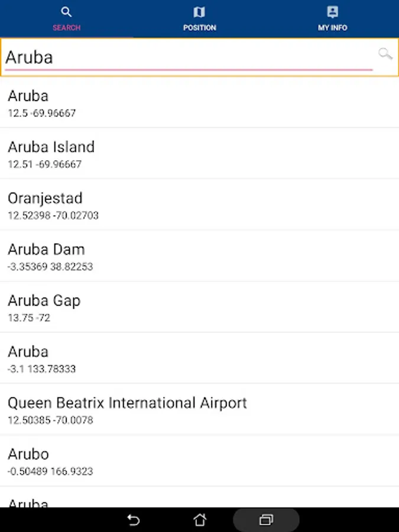Screen dimensions: 399x532
Task: Open the Aruba Gap result
Action: [x=199, y=307]
